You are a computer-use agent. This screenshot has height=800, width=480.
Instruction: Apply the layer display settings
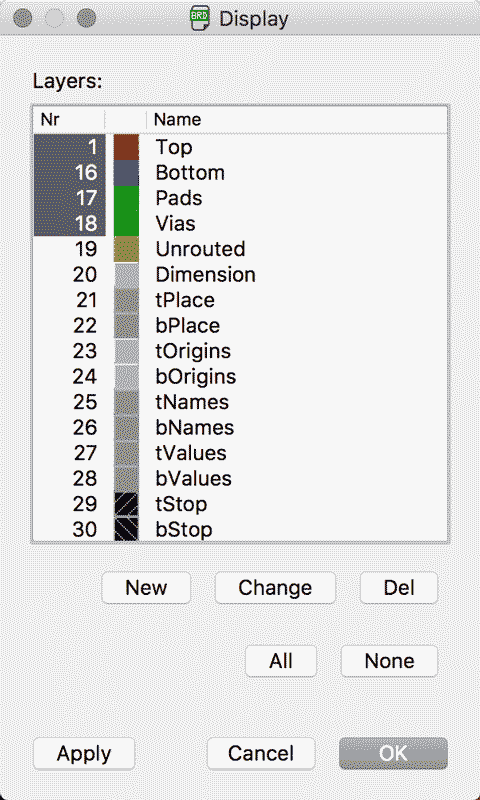(84, 754)
